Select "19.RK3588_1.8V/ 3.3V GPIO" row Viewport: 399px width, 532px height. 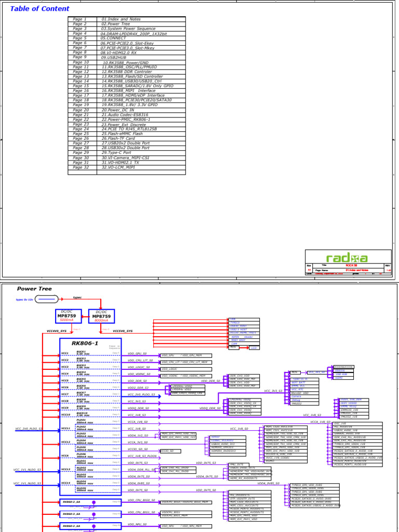tap(127, 105)
